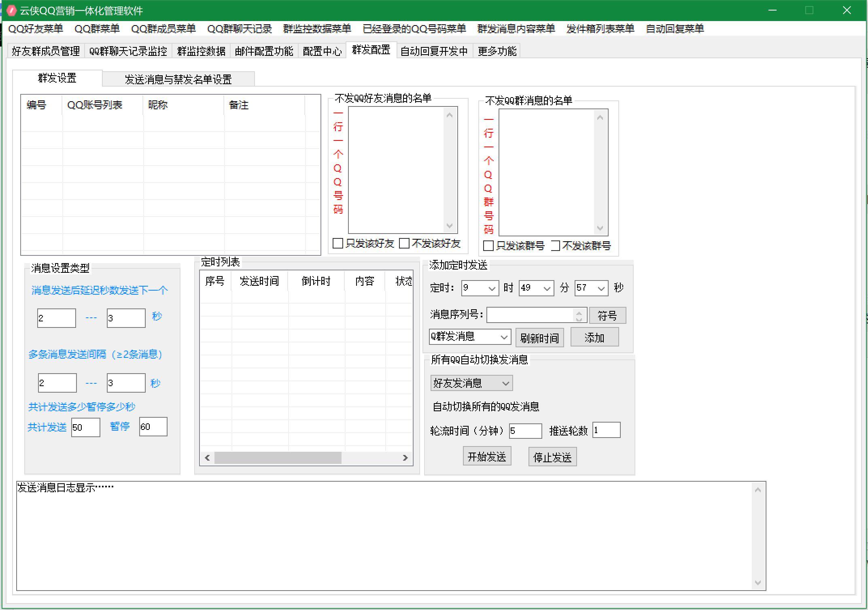Viewport: 868px width, 610px height.
Task: Click the 停止发送 button
Action: click(552, 457)
